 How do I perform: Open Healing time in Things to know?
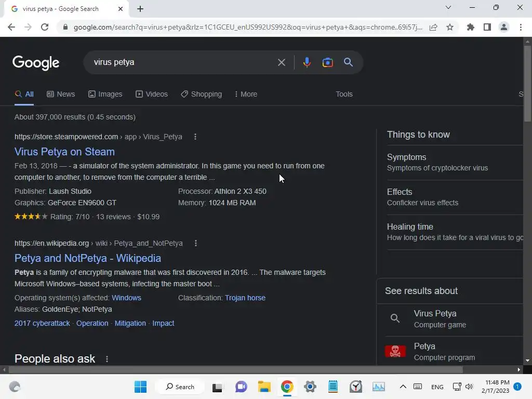[455, 232]
